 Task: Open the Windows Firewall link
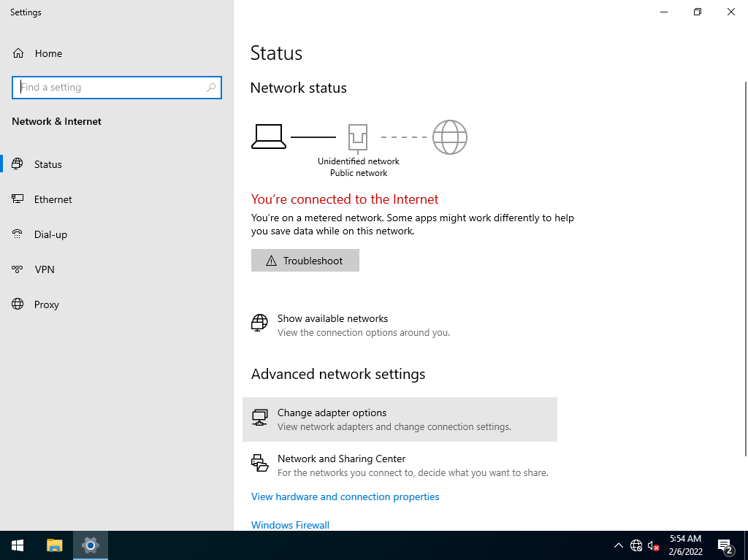pyautogui.click(x=290, y=525)
